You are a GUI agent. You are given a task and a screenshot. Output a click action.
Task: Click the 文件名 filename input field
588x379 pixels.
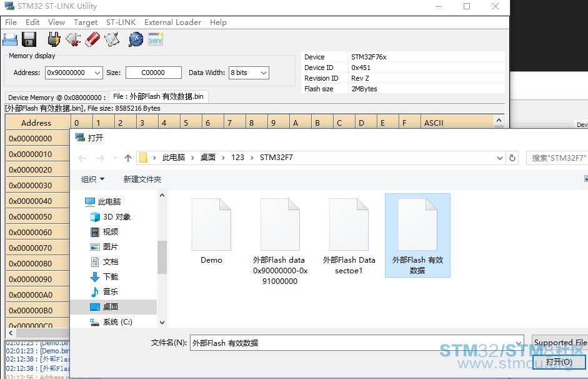(357, 343)
